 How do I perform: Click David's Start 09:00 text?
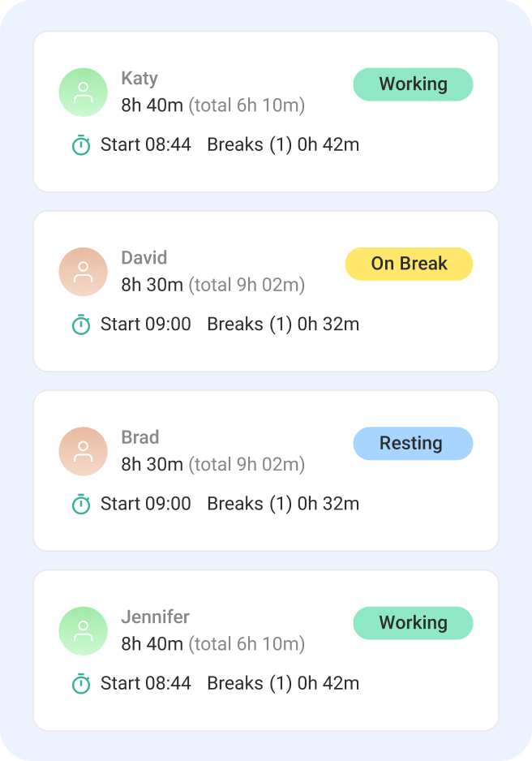(146, 325)
